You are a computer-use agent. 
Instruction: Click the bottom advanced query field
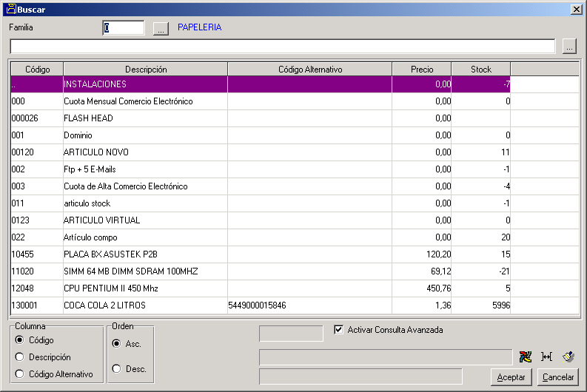360,376
